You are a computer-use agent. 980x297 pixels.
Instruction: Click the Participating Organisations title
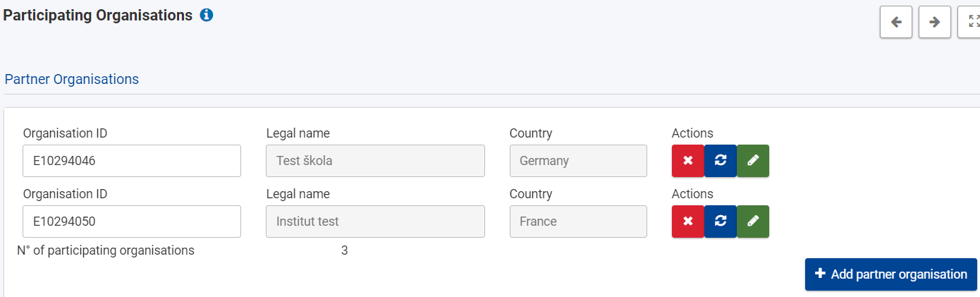pos(98,15)
